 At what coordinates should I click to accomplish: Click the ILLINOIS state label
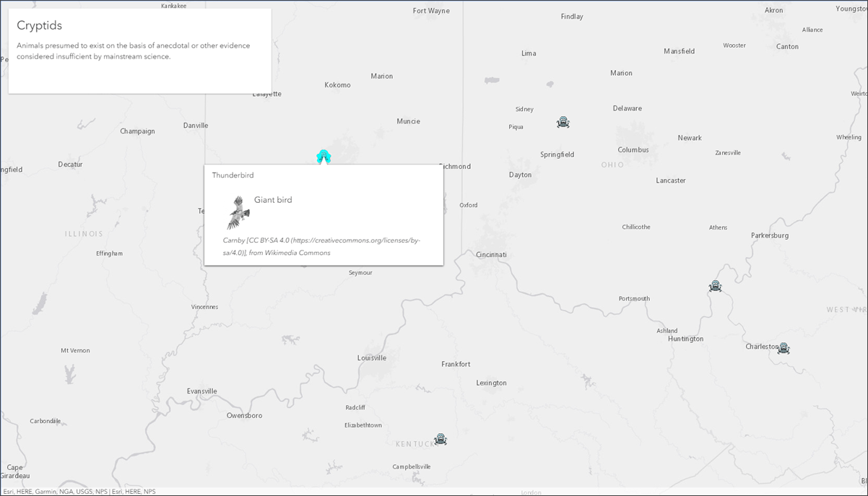pos(84,234)
